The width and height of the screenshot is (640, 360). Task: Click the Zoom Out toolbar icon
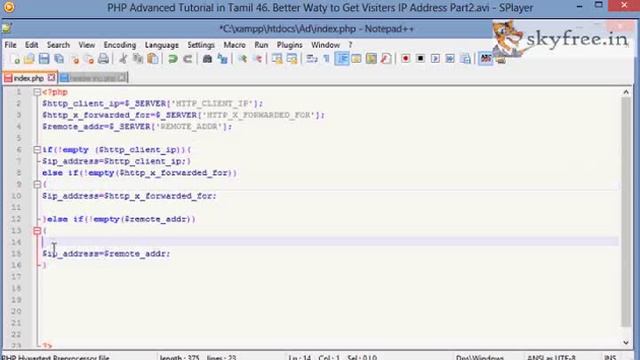(258, 59)
